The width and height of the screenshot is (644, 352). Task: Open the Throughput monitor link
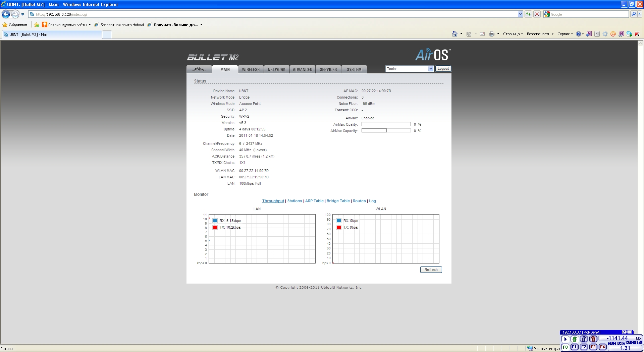click(273, 201)
